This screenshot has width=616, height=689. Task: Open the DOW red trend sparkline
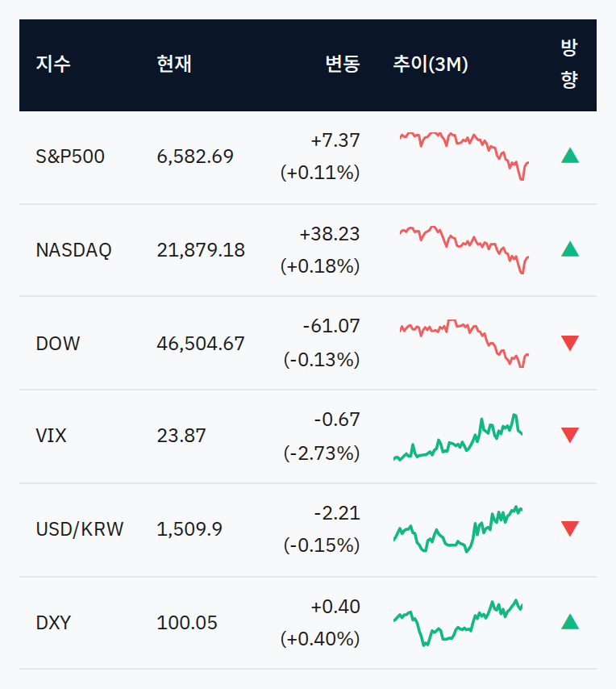(x=464, y=343)
